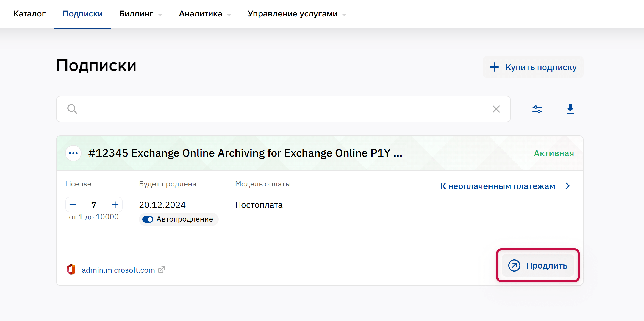
Task: Click the plus icon in Купить подписку
Action: [494, 67]
